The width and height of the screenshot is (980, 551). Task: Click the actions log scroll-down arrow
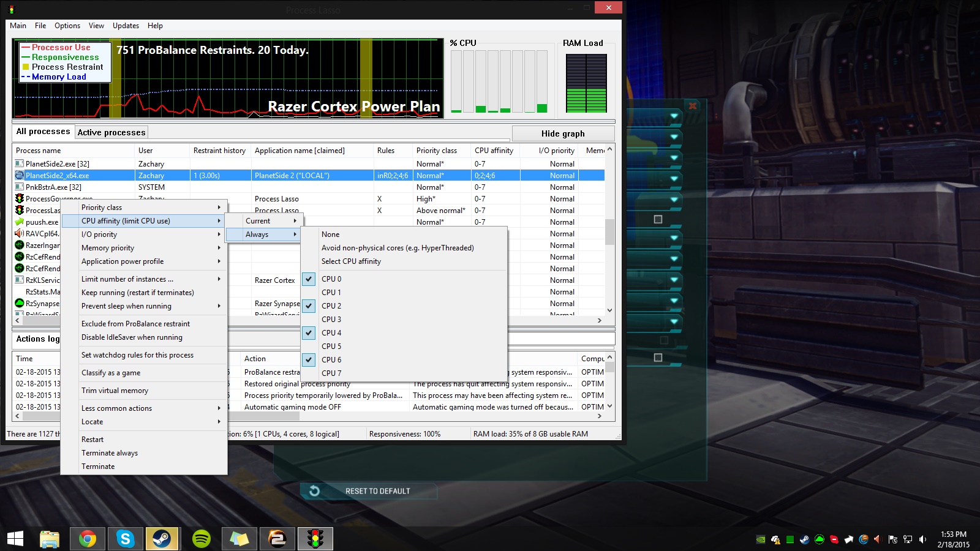(x=609, y=406)
